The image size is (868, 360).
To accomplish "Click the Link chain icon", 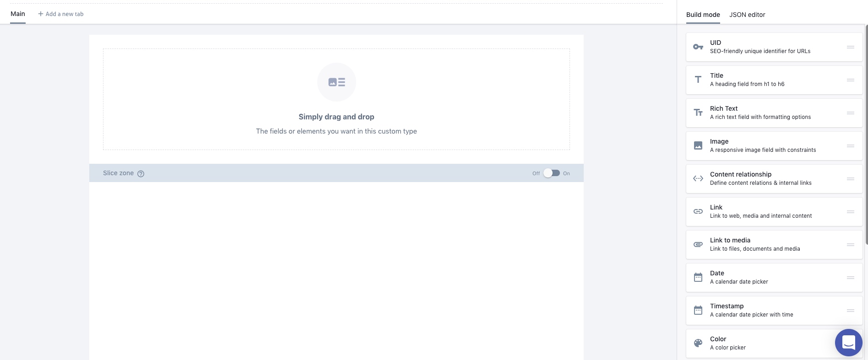I will coord(698,211).
